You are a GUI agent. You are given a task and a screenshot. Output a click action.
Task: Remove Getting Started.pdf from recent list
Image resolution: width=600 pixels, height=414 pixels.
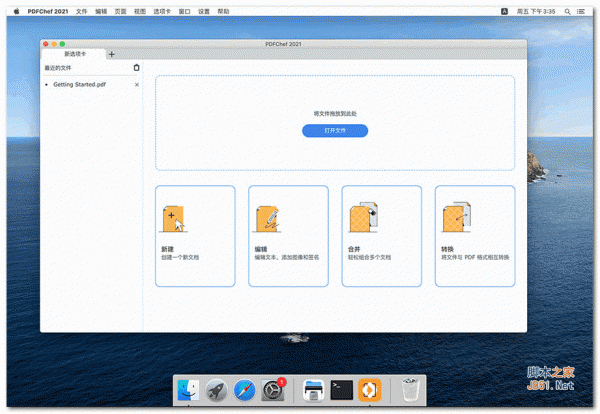137,85
